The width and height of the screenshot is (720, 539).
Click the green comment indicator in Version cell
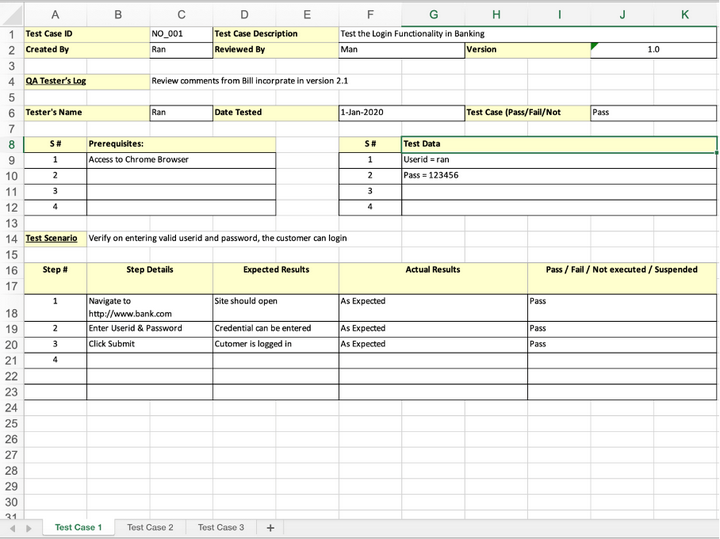594,45
